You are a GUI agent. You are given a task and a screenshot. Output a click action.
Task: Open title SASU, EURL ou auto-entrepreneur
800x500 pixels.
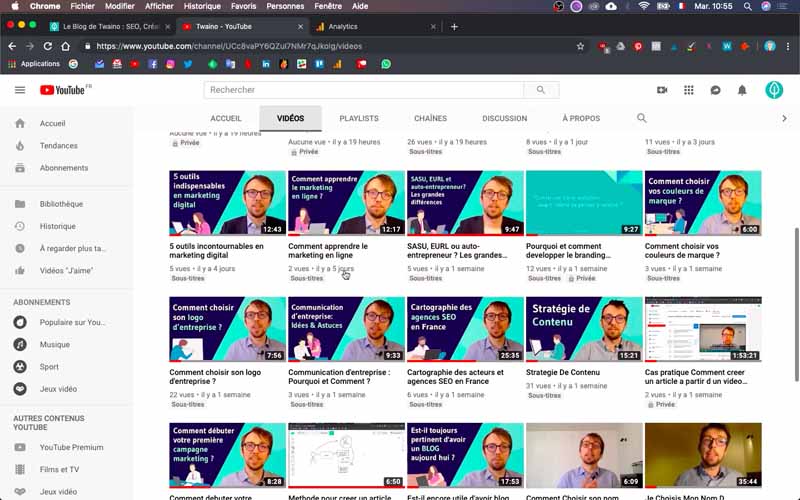(457, 251)
